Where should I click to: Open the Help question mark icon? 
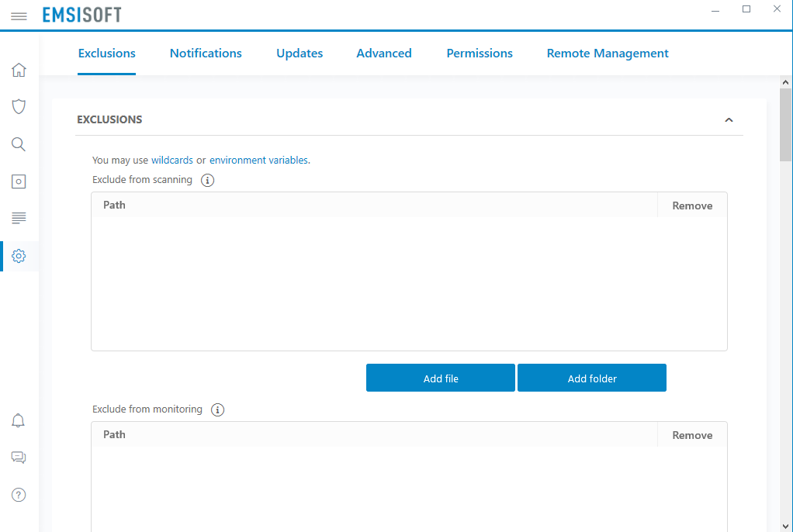tap(19, 495)
